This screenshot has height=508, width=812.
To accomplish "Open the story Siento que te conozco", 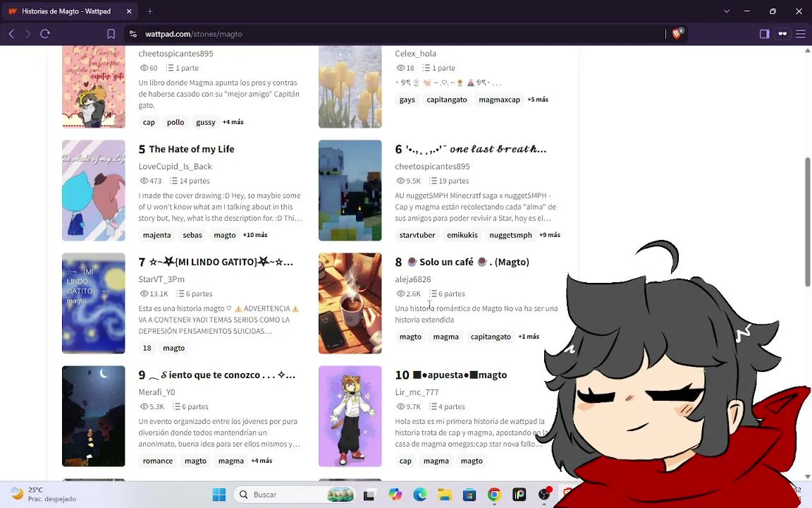I will coord(222,375).
